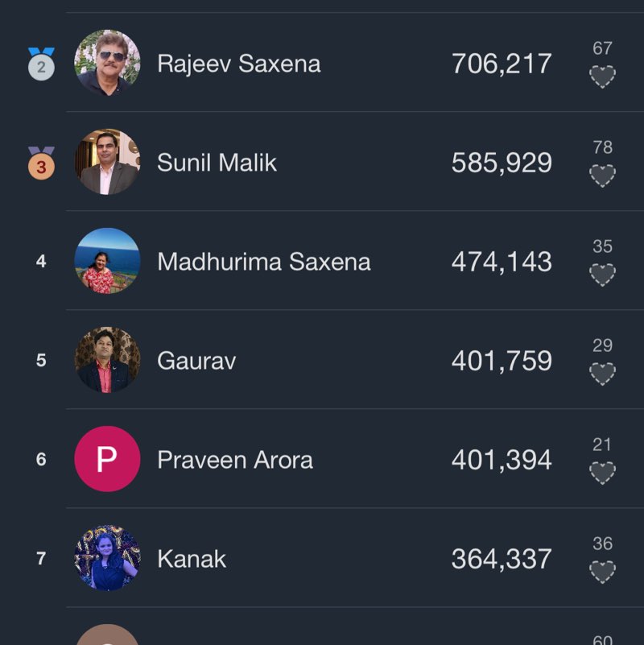This screenshot has width=644, height=645.
Task: Tap Praveen Arora's pink P avatar
Action: (x=107, y=459)
